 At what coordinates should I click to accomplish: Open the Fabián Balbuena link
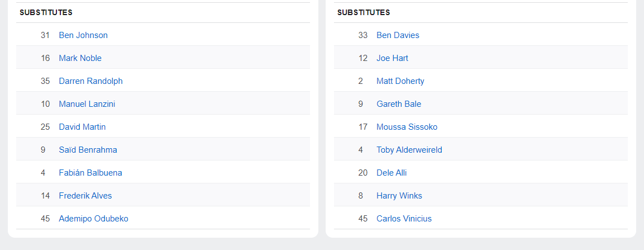coord(90,173)
